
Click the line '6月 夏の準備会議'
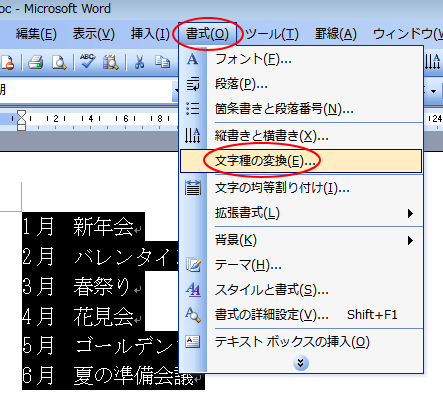point(113,375)
